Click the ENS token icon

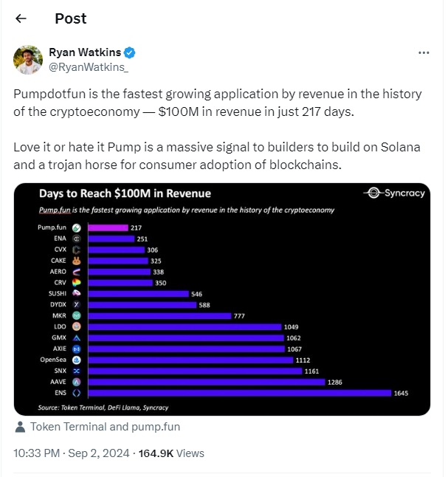pos(76,393)
